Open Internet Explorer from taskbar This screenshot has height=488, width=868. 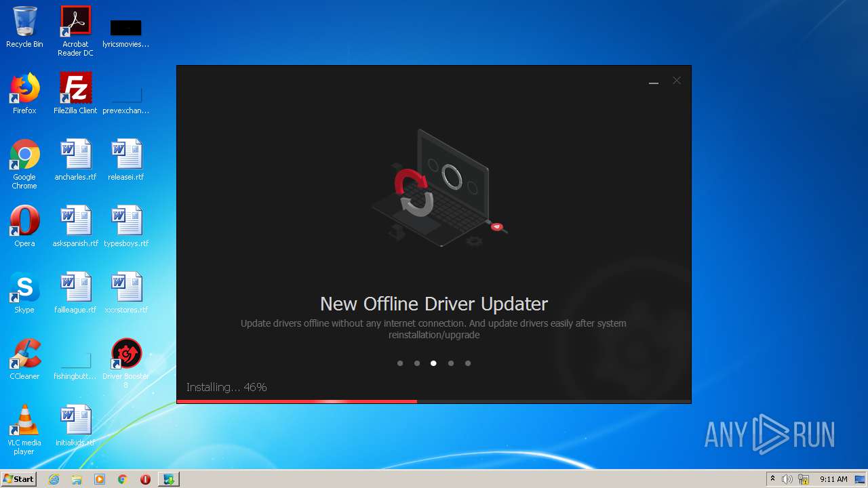coord(54,479)
